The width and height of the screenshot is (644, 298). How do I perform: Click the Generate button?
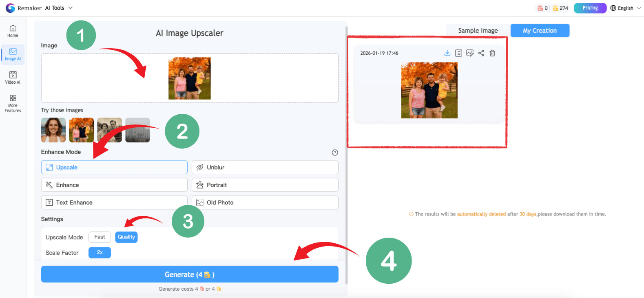point(190,274)
